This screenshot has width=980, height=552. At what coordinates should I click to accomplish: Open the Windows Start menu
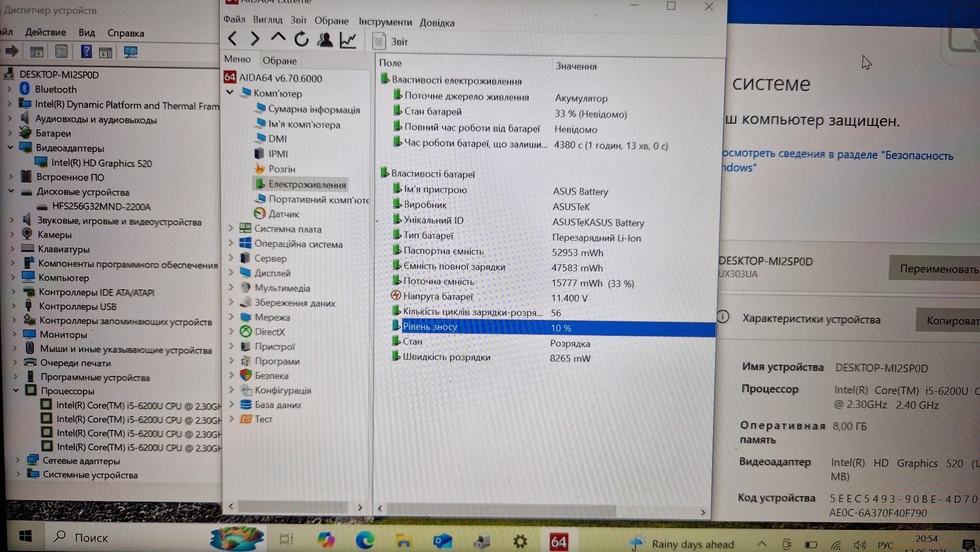click(25, 536)
